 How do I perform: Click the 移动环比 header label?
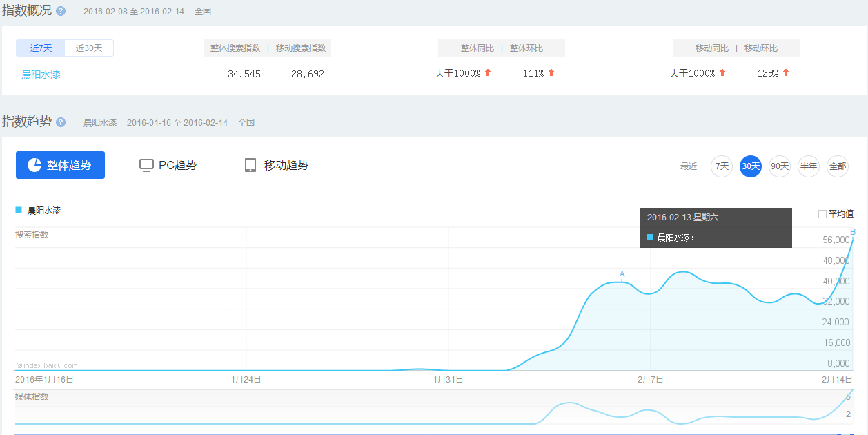pyautogui.click(x=761, y=48)
